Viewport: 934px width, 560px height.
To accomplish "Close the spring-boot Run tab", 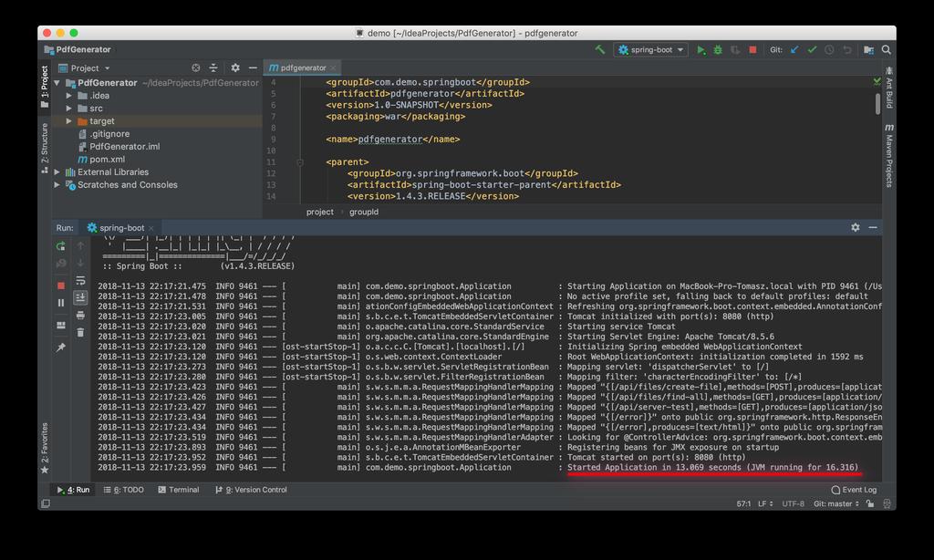I will pos(151,228).
